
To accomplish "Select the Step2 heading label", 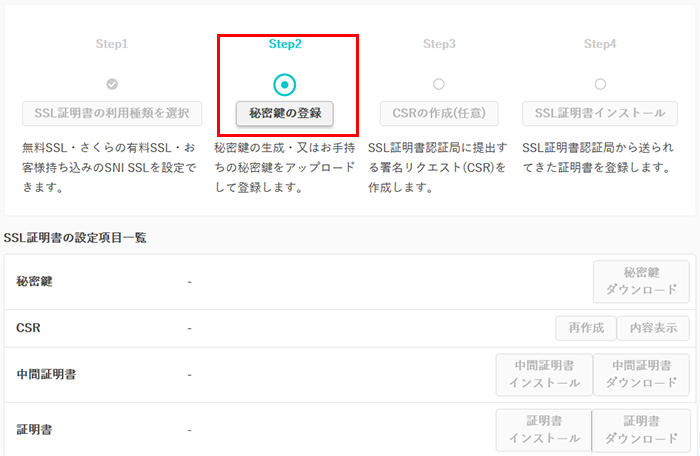I will click(285, 44).
